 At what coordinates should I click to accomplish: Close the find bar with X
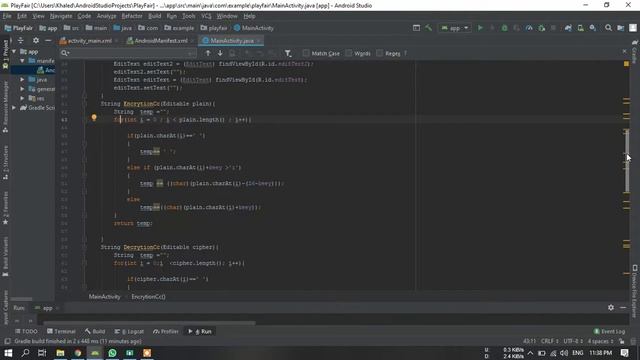pyautogui.click(x=624, y=51)
